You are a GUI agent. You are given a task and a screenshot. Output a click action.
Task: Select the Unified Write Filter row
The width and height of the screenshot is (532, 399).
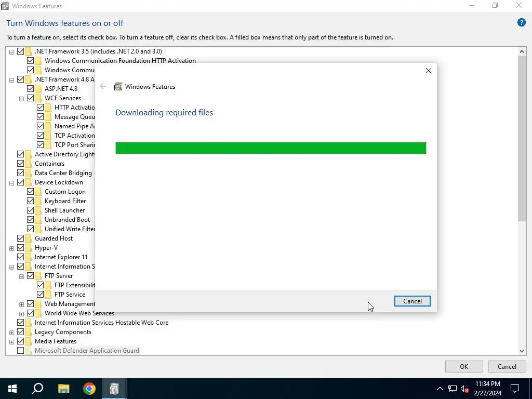70,229
